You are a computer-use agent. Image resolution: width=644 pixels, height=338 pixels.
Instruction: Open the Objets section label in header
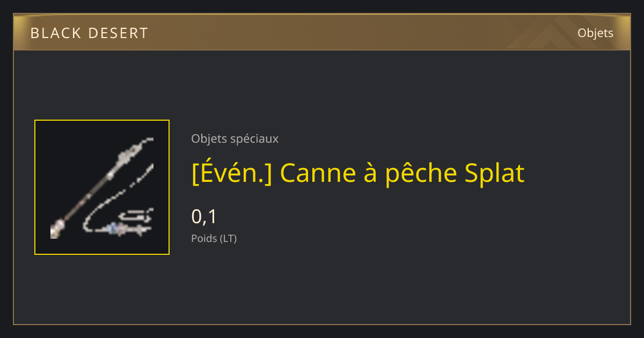[595, 33]
